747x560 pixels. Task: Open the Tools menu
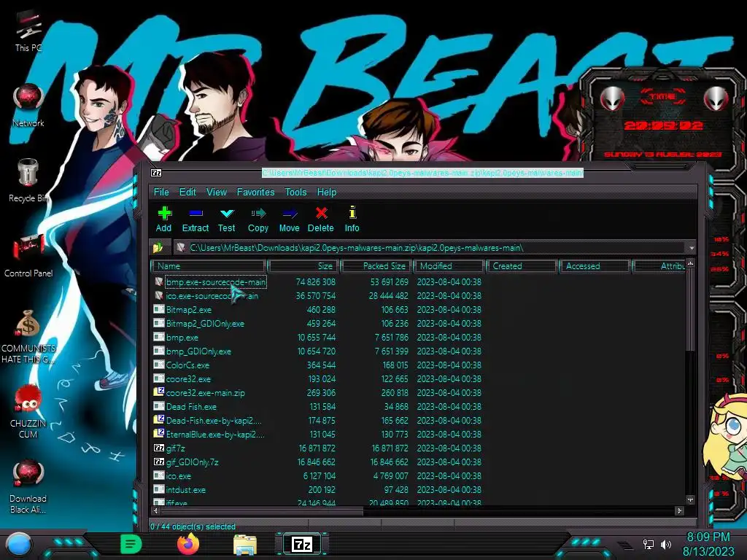point(295,192)
